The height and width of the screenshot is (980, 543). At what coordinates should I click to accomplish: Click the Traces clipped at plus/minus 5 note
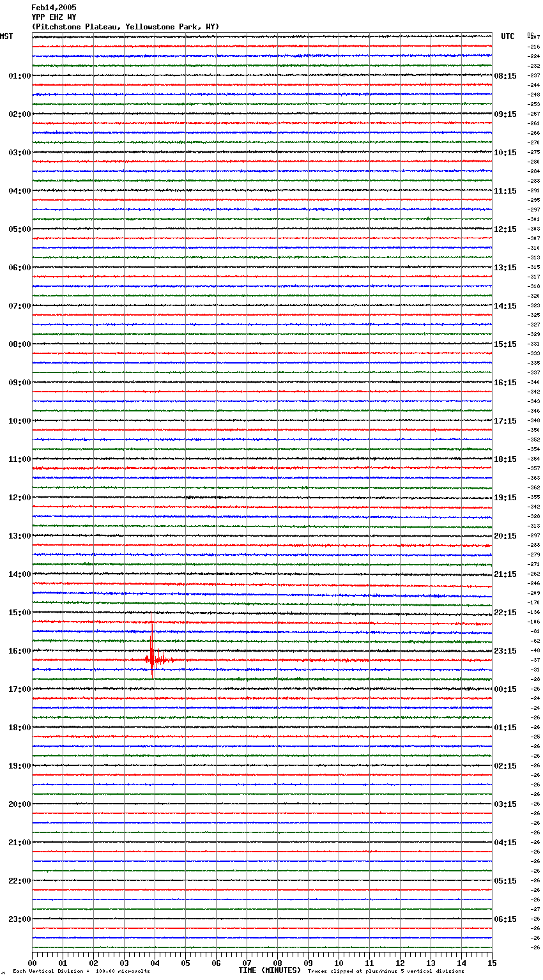[386, 972]
